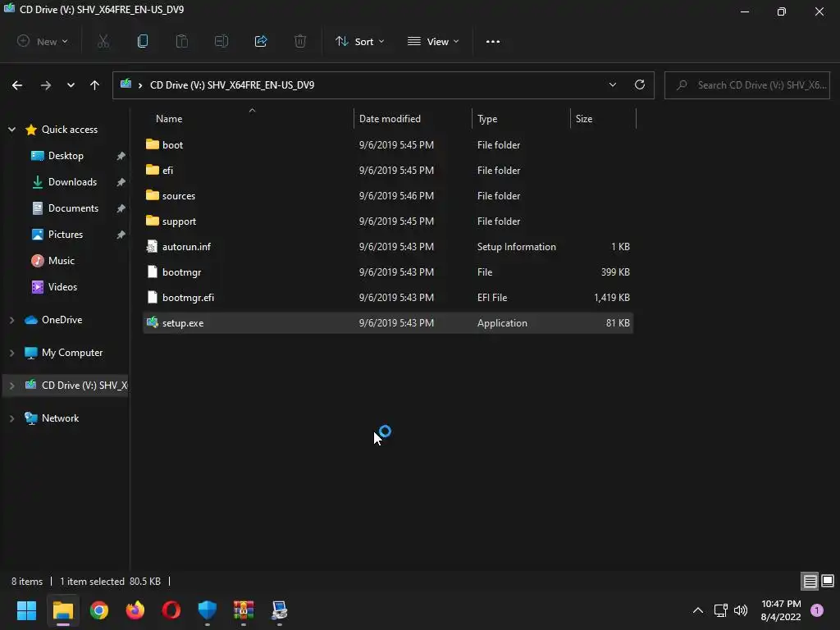Open notification badge in system tray
The width and height of the screenshot is (840, 630).
(x=817, y=610)
